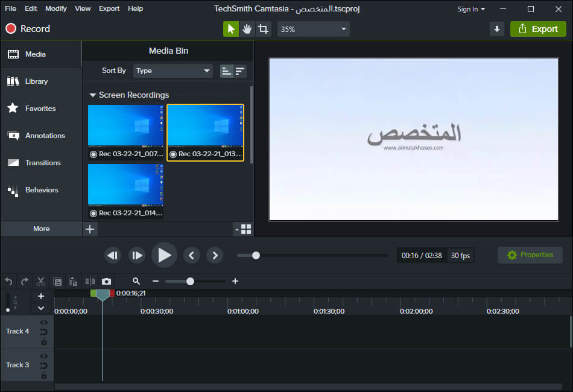
Task: Open the Properties panel
Action: 530,254
